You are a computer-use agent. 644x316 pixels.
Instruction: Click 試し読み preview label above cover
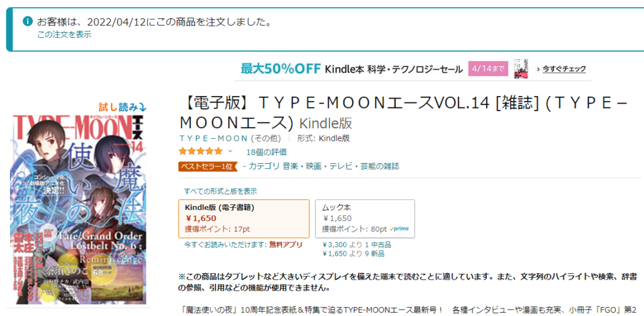(123, 107)
